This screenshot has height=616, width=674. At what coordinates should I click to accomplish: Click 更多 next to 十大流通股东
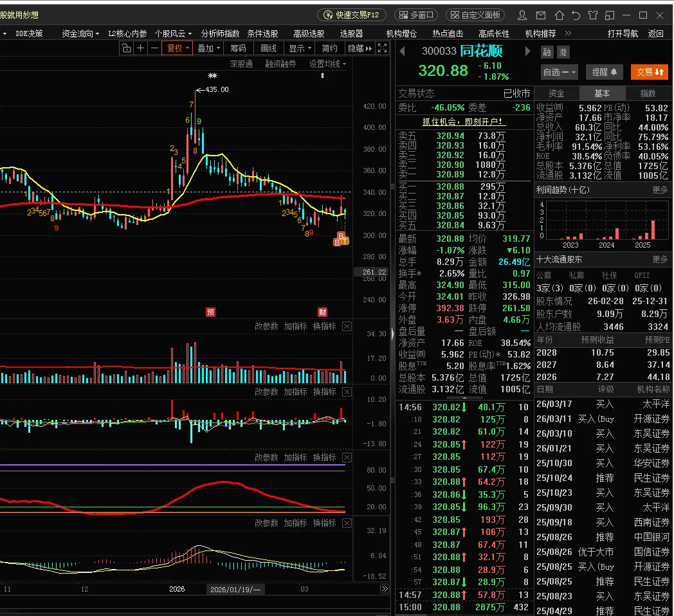(660, 259)
